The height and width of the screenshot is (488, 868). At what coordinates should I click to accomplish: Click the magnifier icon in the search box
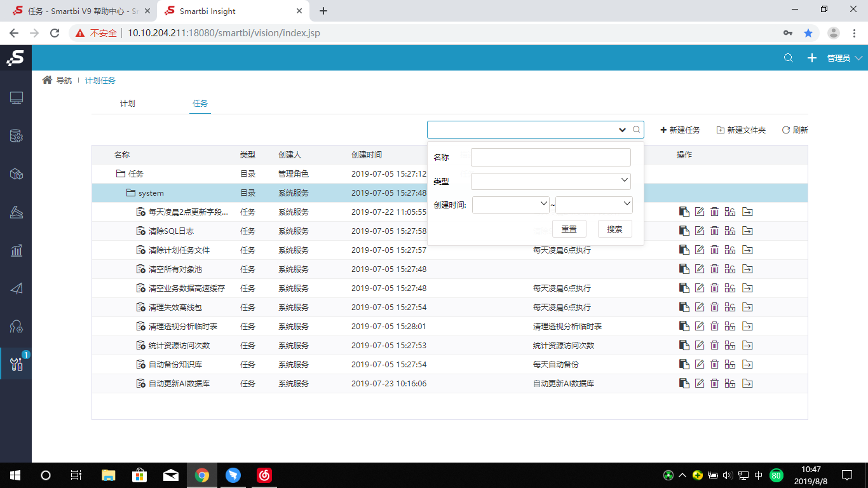[x=636, y=130]
